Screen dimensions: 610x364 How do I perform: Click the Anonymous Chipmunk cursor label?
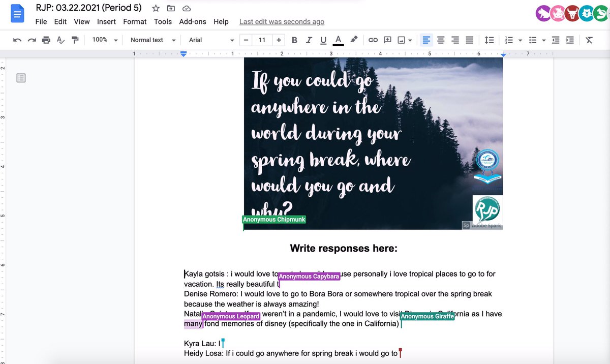tap(274, 220)
